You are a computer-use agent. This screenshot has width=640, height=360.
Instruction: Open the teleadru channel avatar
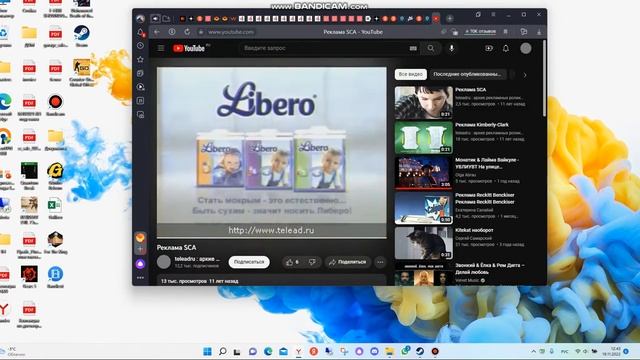coord(164,262)
